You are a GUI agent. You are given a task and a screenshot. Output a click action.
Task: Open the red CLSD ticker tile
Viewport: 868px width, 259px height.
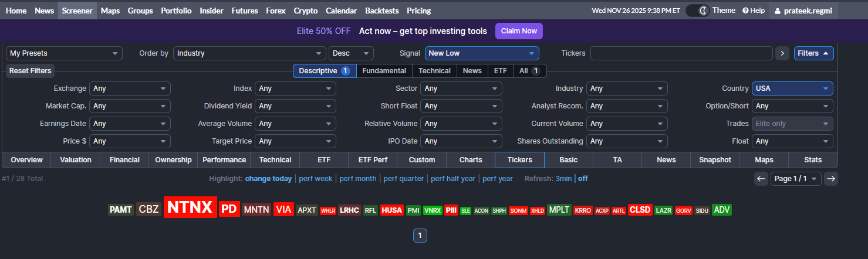[640, 210]
